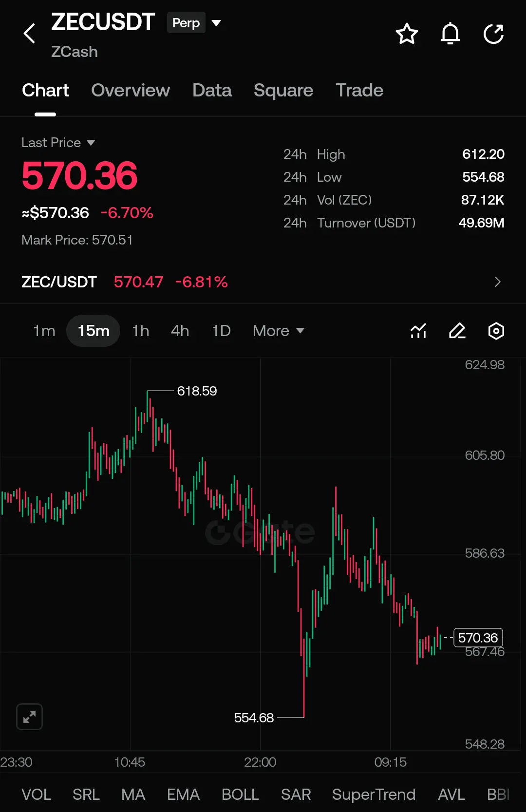Toggle the SRL indicator

[86, 794]
